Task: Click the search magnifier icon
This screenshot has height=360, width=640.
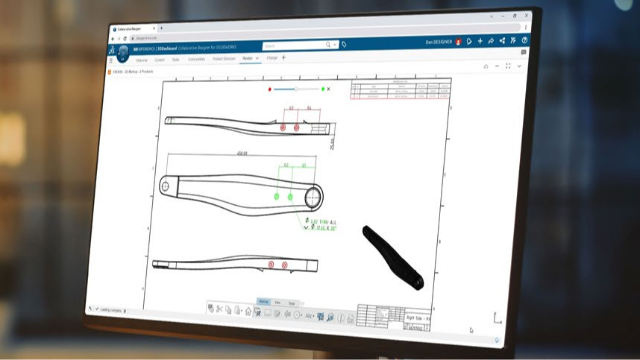Action: point(328,44)
